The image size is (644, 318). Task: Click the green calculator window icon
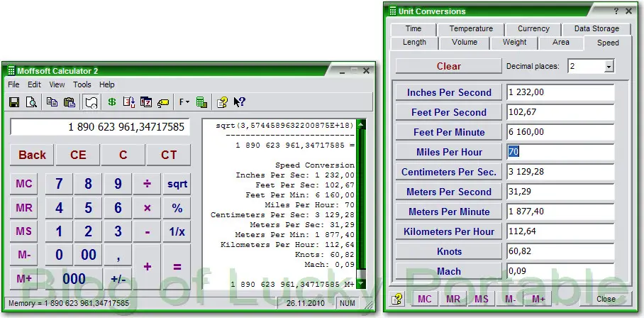tap(201, 102)
